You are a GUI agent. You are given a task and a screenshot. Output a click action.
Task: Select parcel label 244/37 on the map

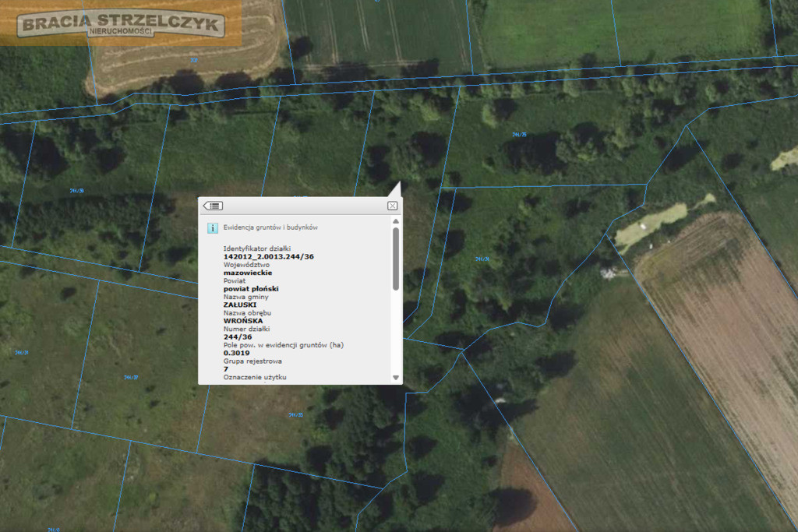[131, 377]
